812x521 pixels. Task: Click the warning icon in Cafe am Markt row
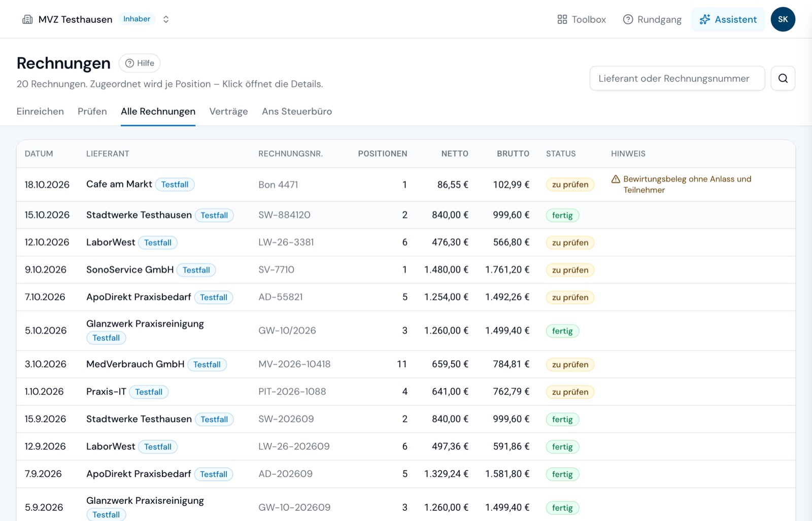click(x=616, y=179)
